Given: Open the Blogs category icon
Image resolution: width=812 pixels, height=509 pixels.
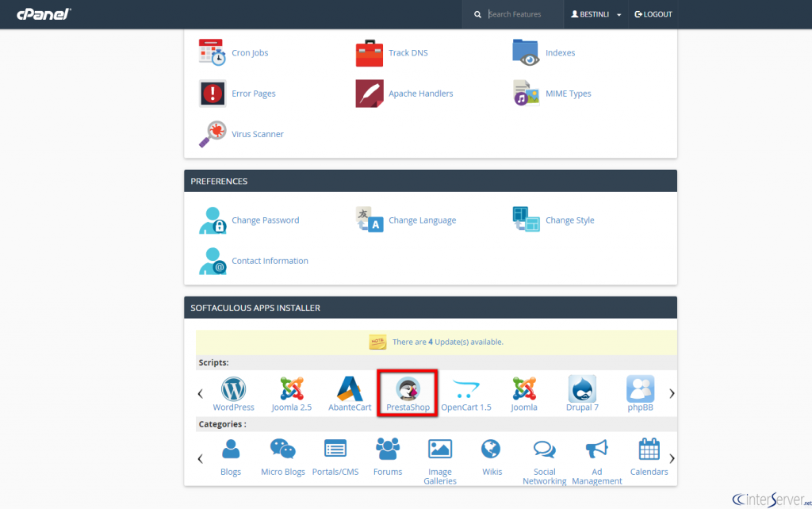Looking at the screenshot, I should (x=231, y=450).
